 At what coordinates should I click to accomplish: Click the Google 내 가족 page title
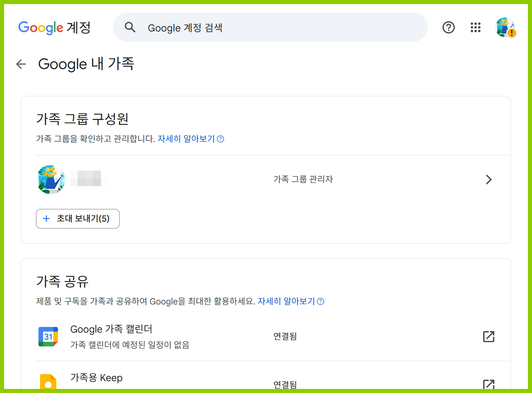[x=86, y=64]
